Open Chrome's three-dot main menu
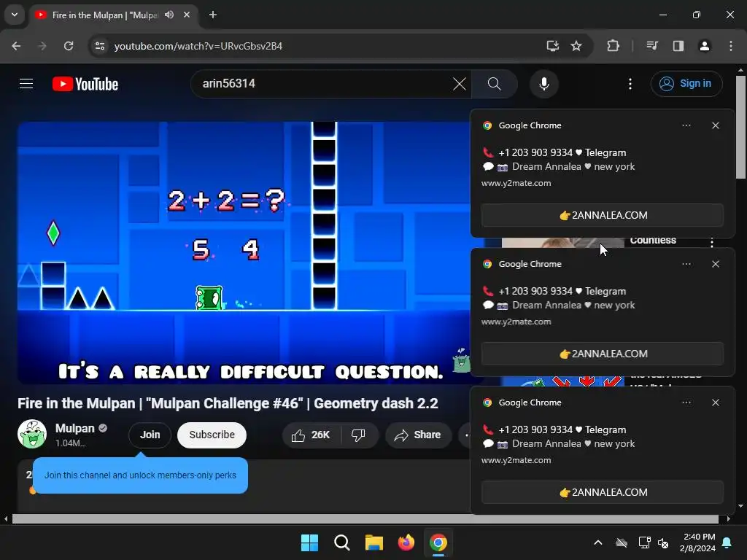747x560 pixels. point(730,46)
